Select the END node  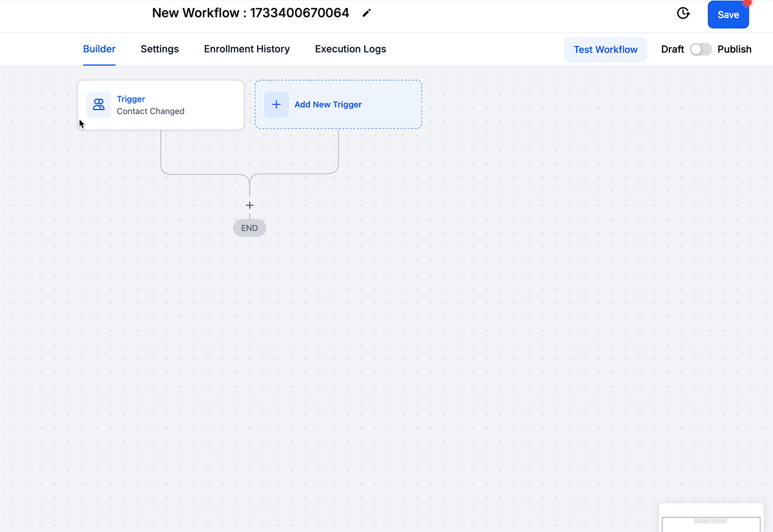[x=250, y=228]
